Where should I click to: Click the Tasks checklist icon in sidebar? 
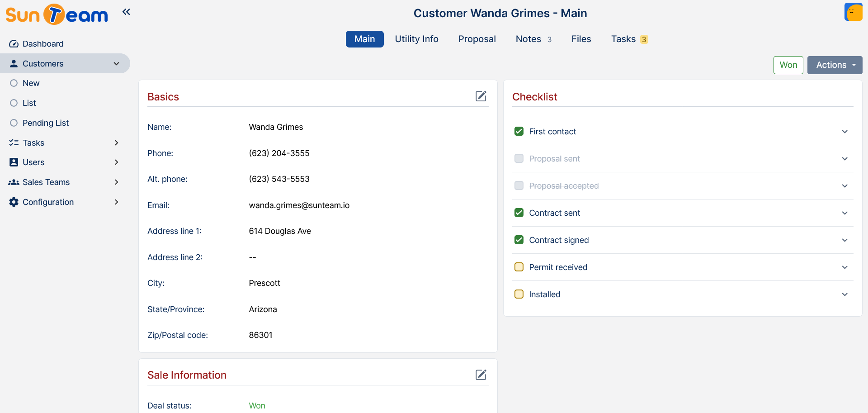(14, 142)
